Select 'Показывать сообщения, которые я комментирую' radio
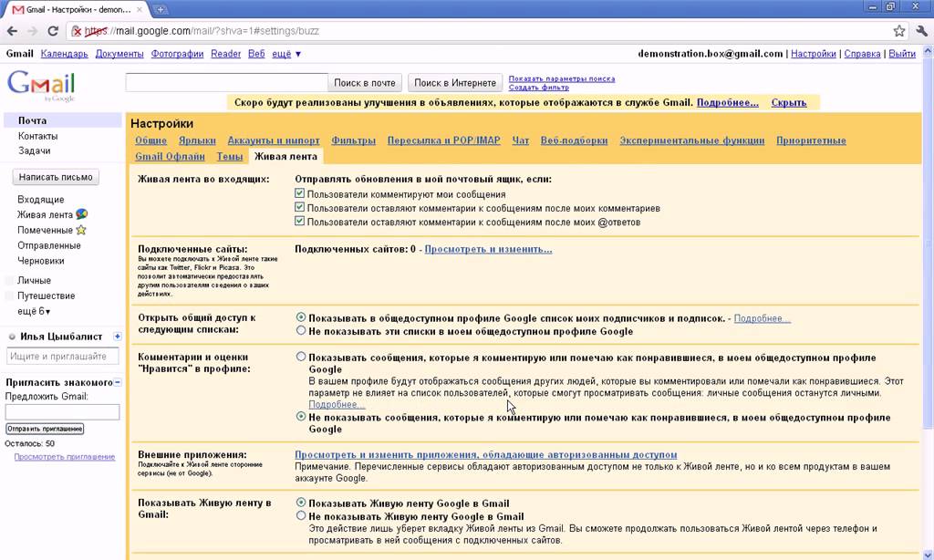The width and height of the screenshot is (934, 560). [301, 357]
